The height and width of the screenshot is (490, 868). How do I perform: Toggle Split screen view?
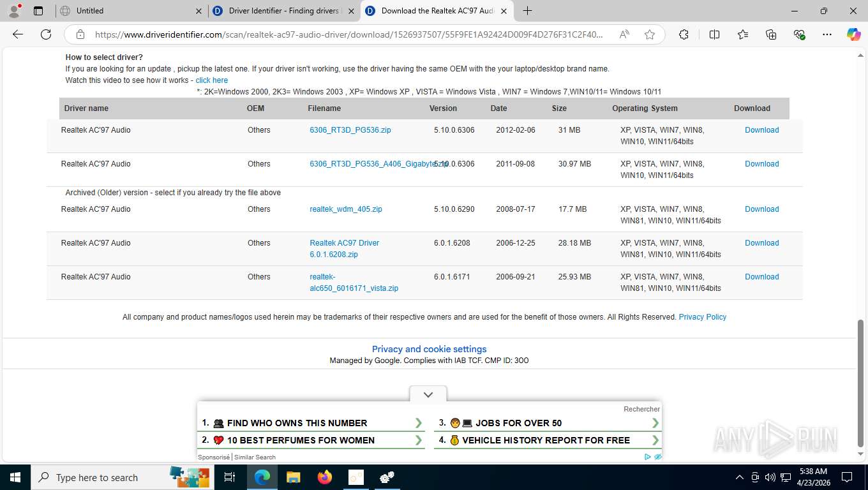point(715,34)
